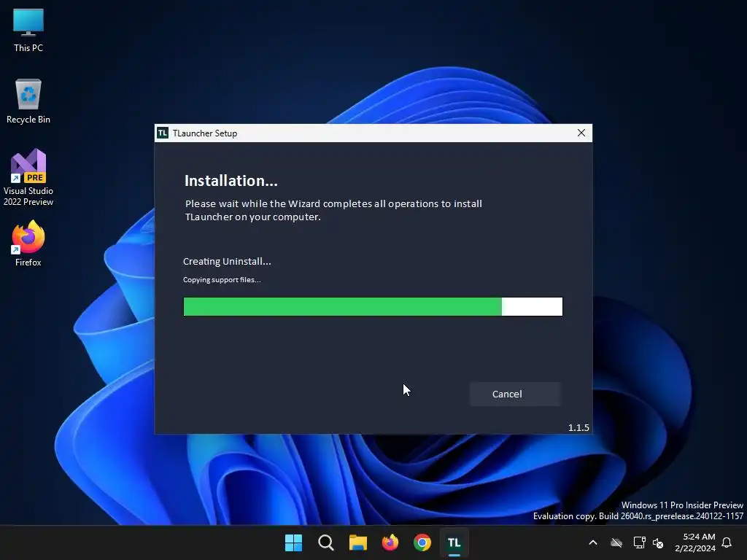The image size is (747, 560).
Task: Open File Explorer from the taskbar
Action: coord(357,542)
